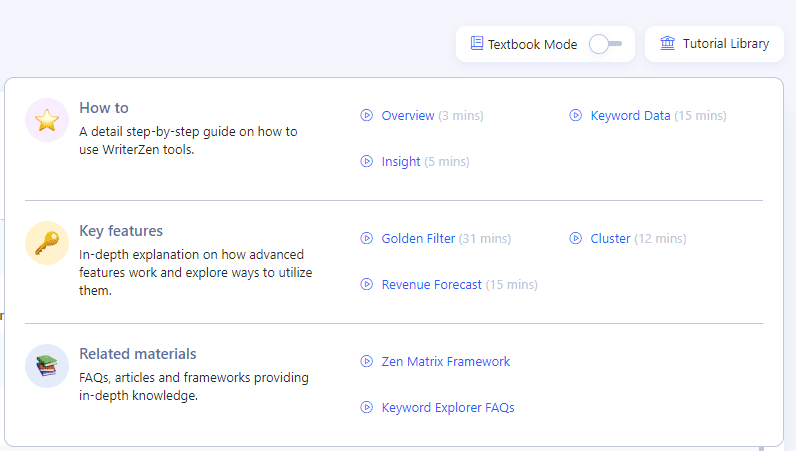Click play icon beside Overview
The width and height of the screenshot is (796, 451).
click(367, 115)
